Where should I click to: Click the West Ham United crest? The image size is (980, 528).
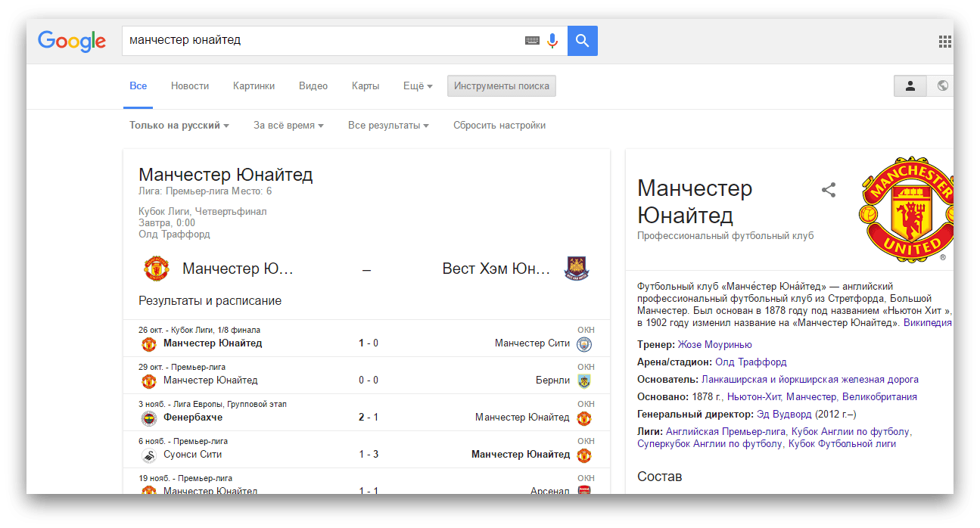576,269
